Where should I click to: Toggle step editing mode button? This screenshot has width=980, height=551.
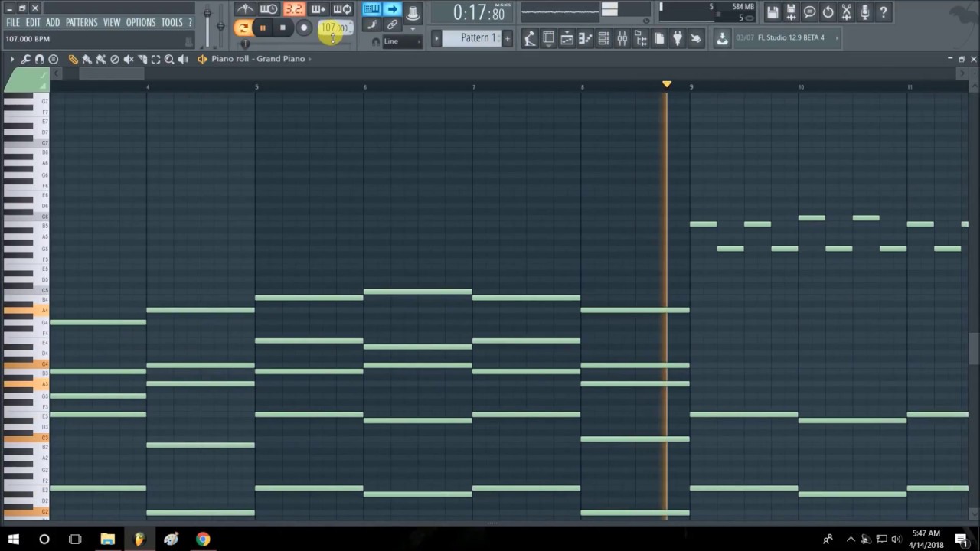371,25
